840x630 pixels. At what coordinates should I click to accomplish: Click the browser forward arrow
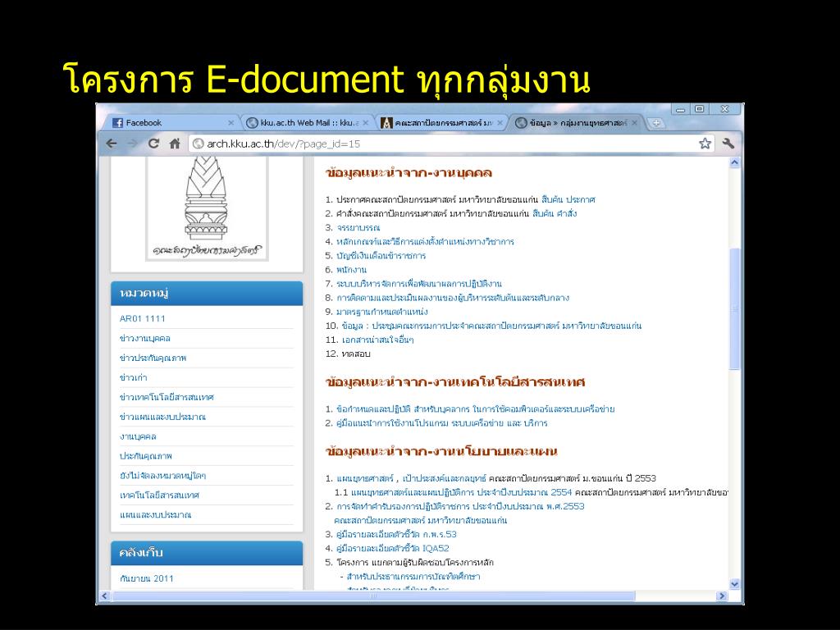click(132, 144)
